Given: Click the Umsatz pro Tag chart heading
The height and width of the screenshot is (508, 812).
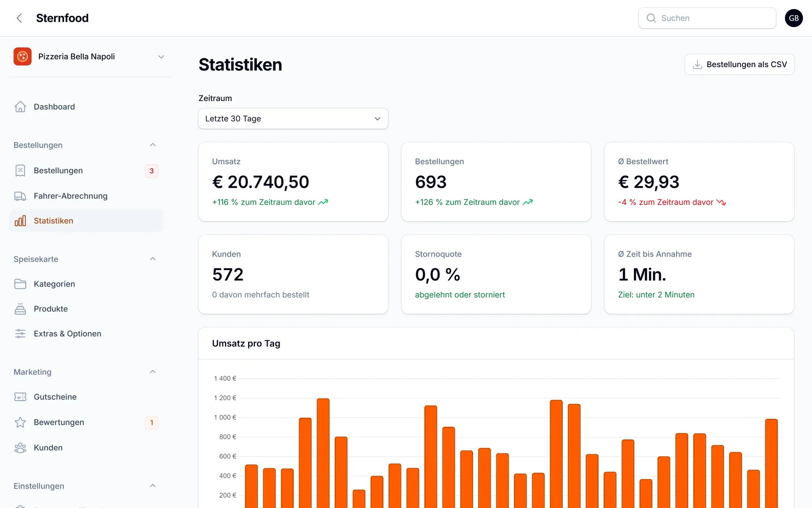Looking at the screenshot, I should pyautogui.click(x=246, y=343).
